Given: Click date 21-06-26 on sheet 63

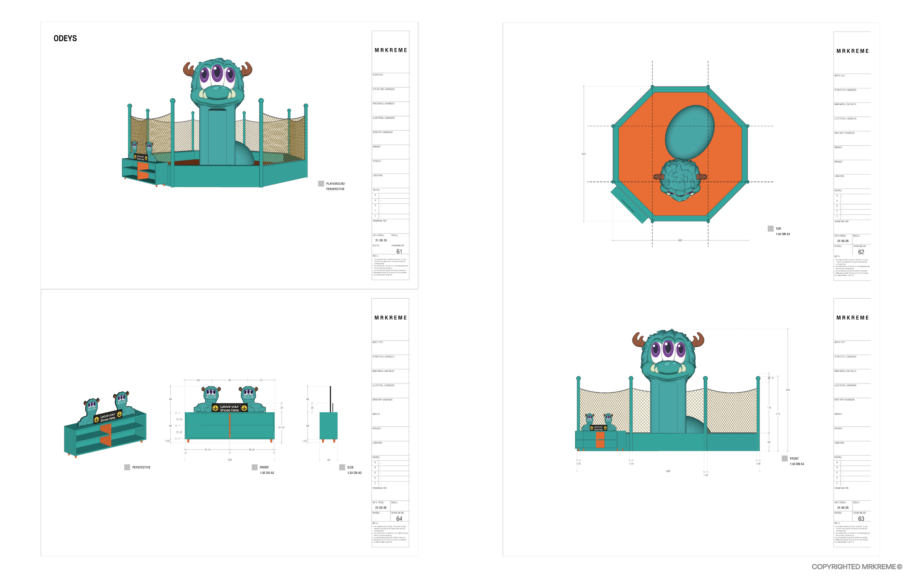Looking at the screenshot, I should click(843, 508).
